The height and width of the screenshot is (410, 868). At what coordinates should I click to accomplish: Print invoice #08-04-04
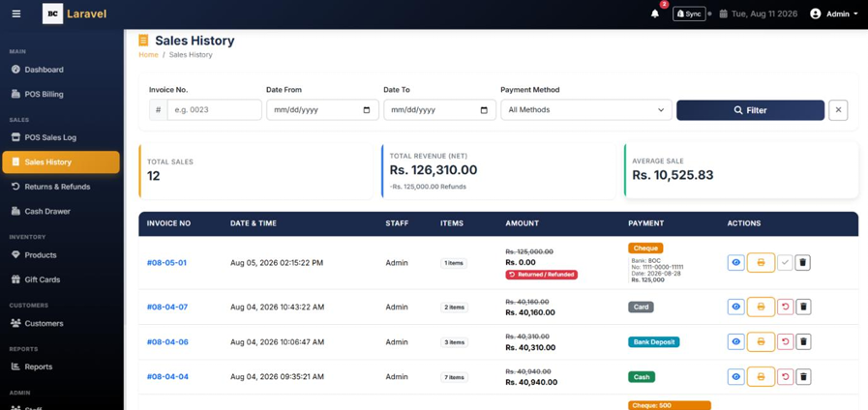pyautogui.click(x=761, y=377)
